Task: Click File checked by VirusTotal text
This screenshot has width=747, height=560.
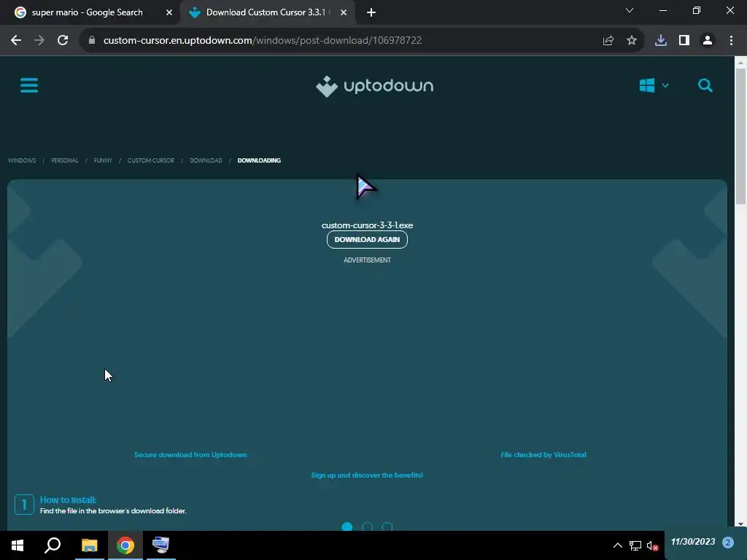Action: (x=543, y=455)
